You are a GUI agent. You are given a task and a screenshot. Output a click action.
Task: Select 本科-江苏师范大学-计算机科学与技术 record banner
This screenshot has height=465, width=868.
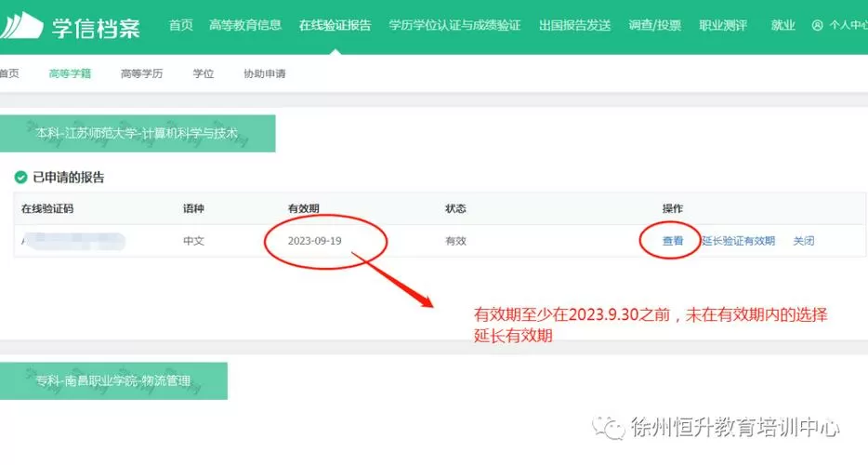click(x=138, y=134)
